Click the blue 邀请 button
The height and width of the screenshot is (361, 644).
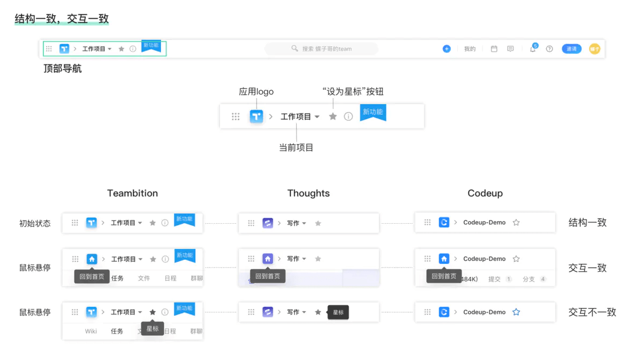[572, 49]
